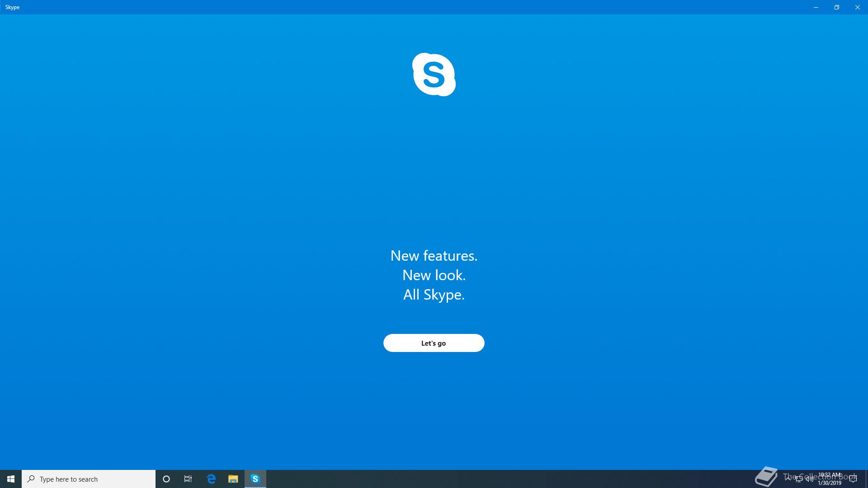Restore down the Skype window
The height and width of the screenshot is (488, 868).
837,7
